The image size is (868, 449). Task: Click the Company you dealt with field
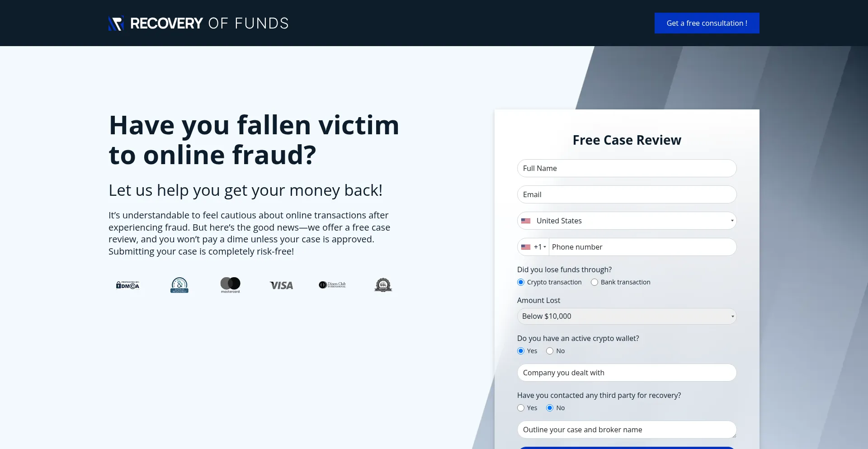point(627,373)
